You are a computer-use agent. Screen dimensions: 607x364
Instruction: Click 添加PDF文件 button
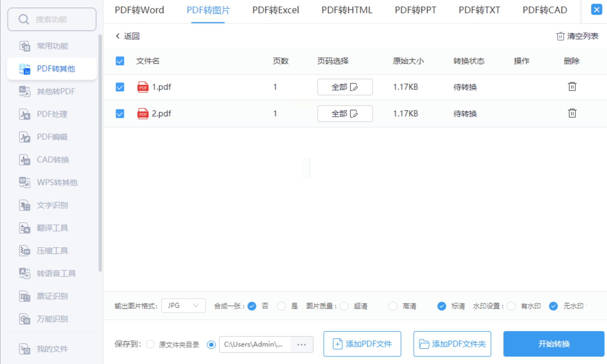(x=362, y=344)
